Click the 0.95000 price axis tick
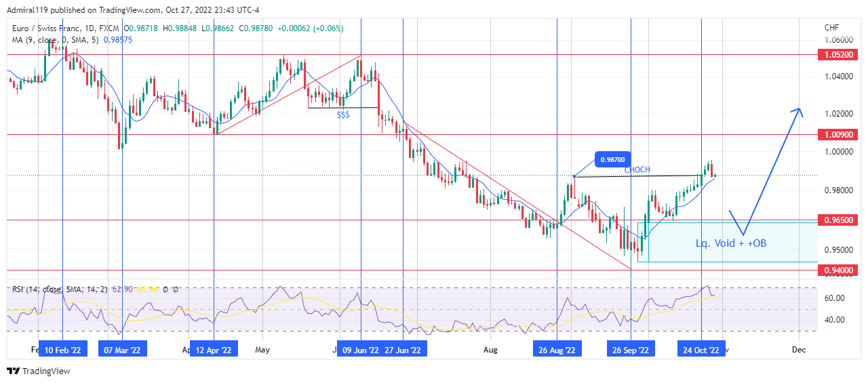 click(x=838, y=249)
